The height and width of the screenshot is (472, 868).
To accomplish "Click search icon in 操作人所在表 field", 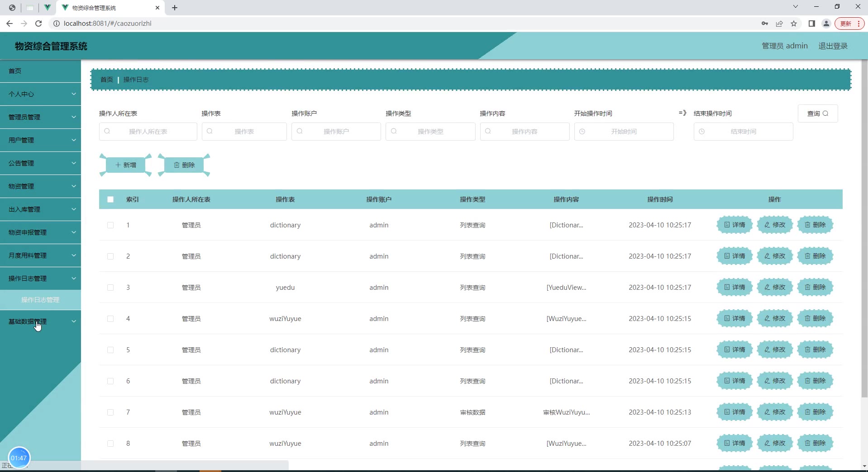I will 107,131.
